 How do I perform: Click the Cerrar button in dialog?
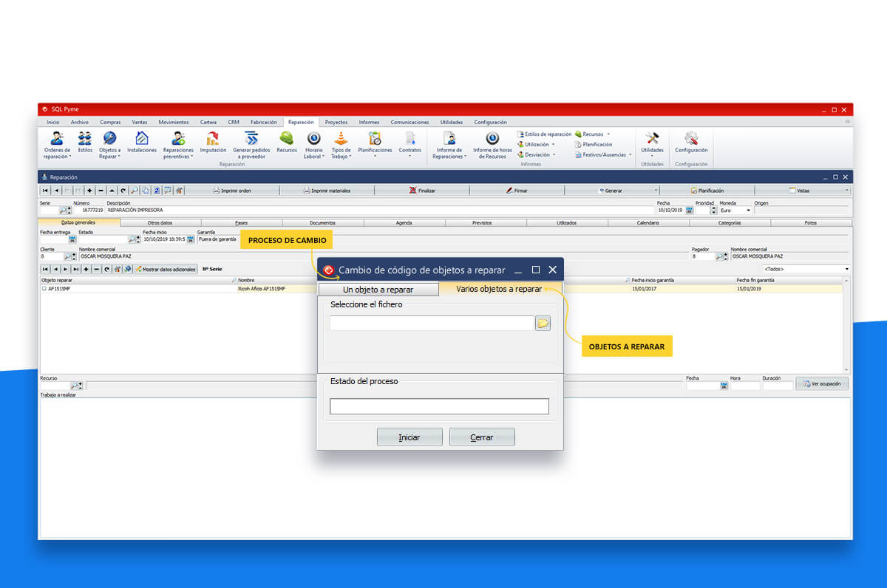(482, 437)
